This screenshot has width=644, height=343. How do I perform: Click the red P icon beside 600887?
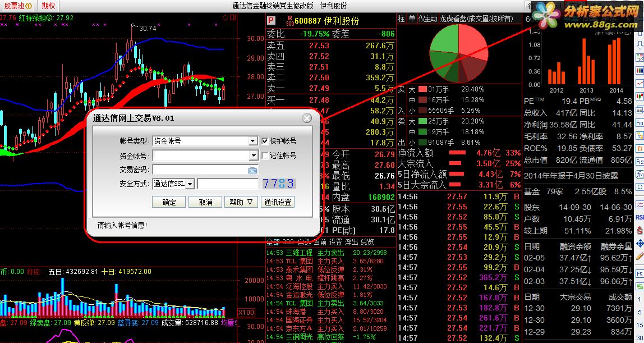click(x=270, y=20)
